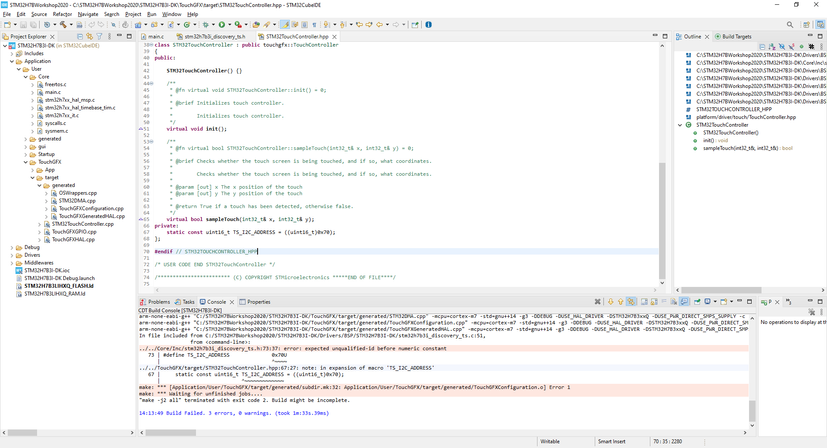
Task: Click the Sort alphabetically icon in the Outline toolbar
Action: point(772,47)
